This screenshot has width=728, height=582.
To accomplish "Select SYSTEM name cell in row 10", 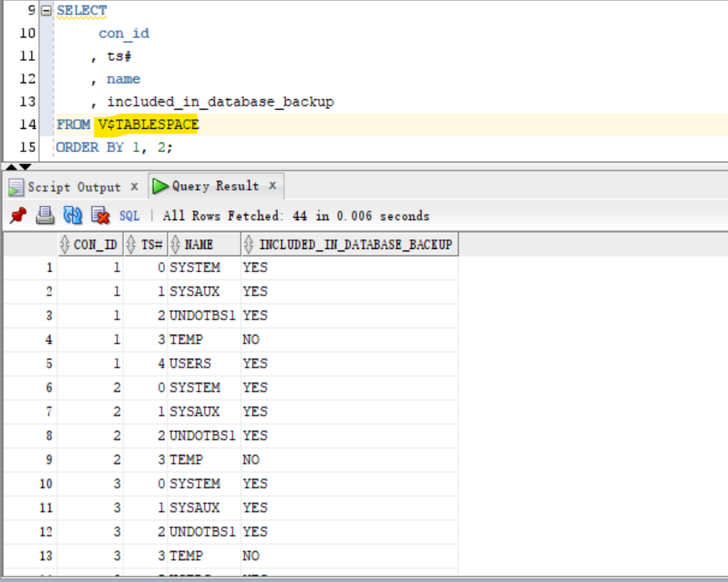I will 204,484.
